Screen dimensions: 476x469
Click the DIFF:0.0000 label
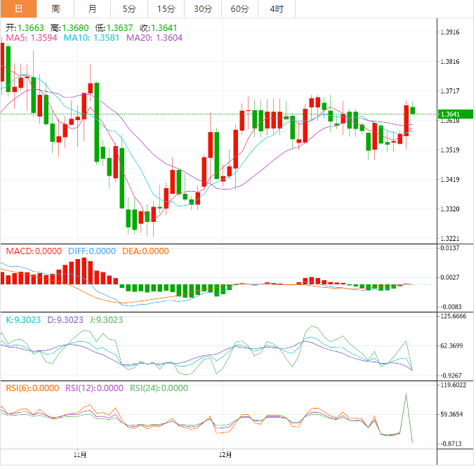tap(92, 251)
